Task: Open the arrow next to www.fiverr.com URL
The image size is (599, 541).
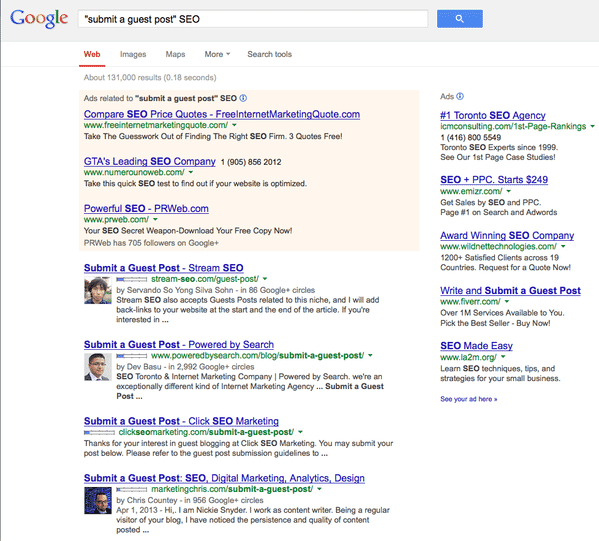Action: [x=507, y=301]
